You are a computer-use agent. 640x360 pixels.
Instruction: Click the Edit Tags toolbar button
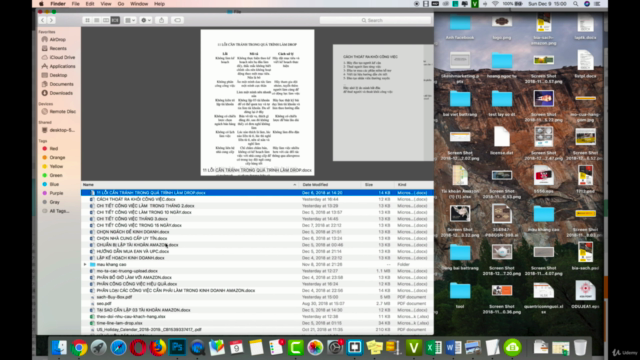177,20
